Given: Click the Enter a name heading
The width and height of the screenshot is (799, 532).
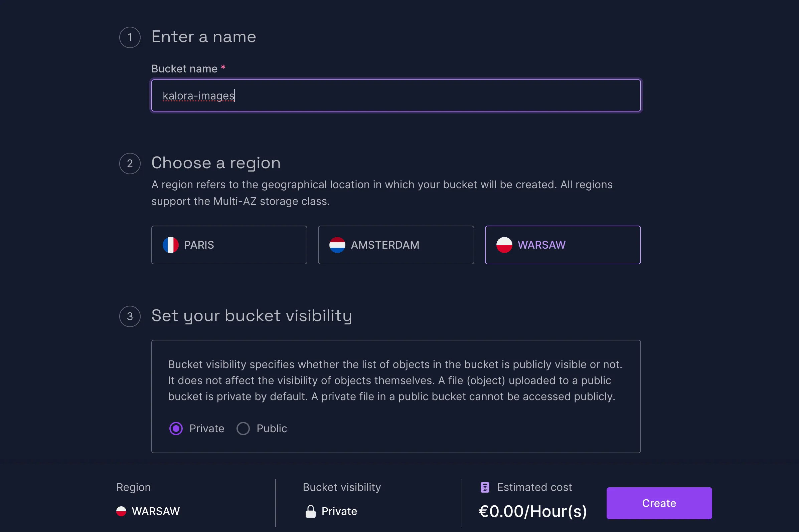Looking at the screenshot, I should pos(204,37).
